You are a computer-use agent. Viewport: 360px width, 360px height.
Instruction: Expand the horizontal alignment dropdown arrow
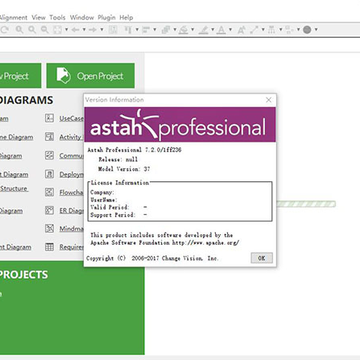point(155,30)
